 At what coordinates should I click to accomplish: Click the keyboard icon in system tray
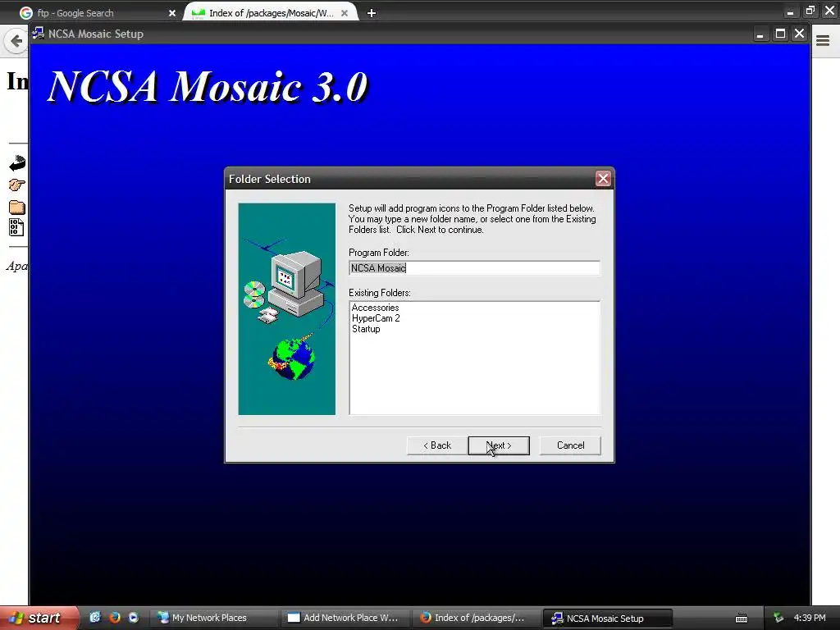pyautogui.click(x=742, y=619)
